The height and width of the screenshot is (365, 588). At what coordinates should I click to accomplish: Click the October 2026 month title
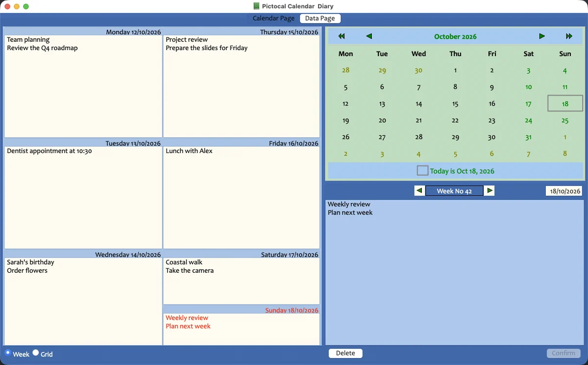coord(455,36)
